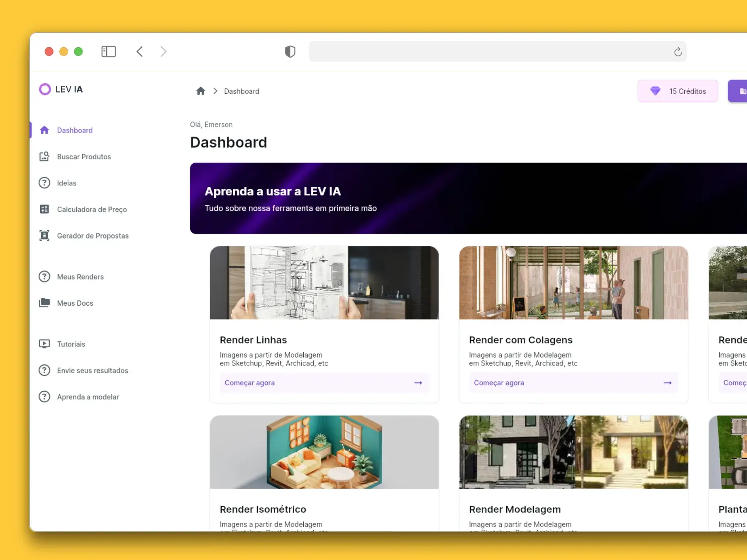Click the Gerador de Propostas icon
The height and width of the screenshot is (560, 747).
point(44,236)
